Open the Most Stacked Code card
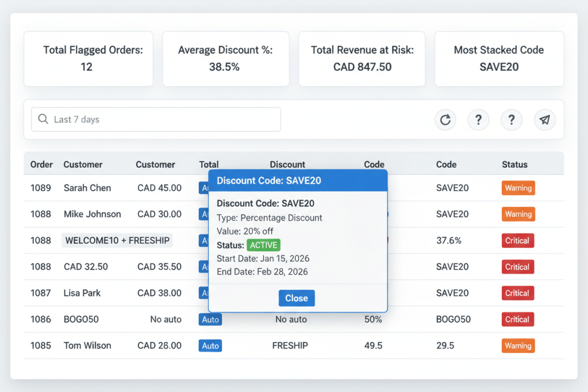 (x=499, y=59)
